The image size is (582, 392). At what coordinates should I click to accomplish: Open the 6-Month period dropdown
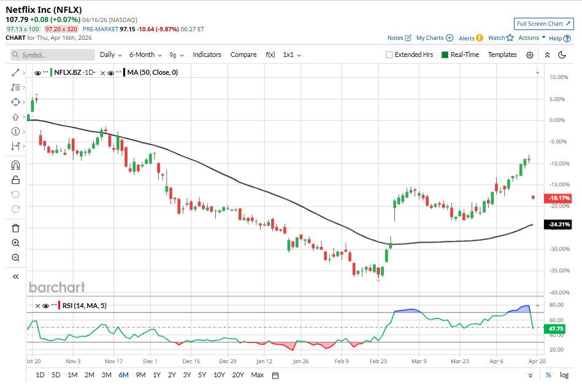point(145,55)
